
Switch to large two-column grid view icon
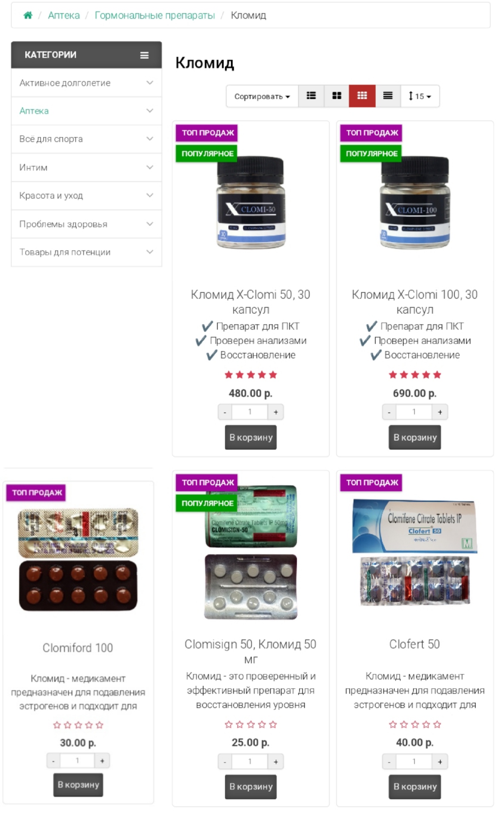tap(337, 96)
